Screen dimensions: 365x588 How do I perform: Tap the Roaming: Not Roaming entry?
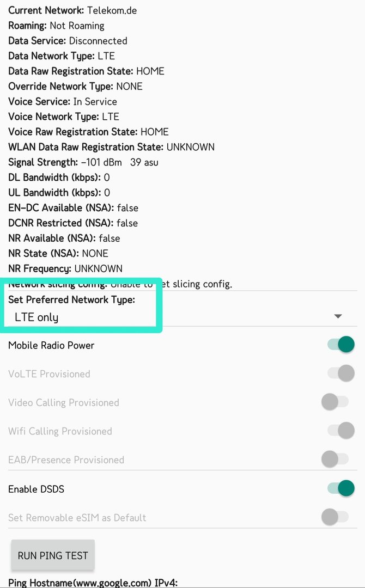pyautogui.click(x=56, y=26)
